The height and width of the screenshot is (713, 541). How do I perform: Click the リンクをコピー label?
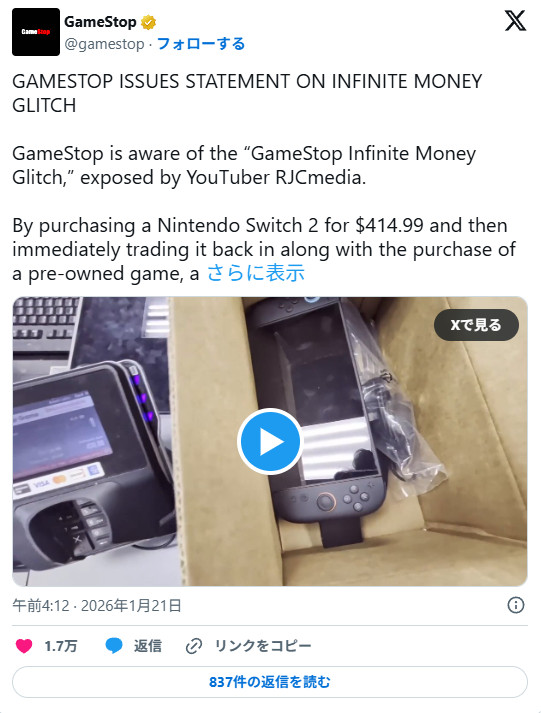click(x=263, y=646)
